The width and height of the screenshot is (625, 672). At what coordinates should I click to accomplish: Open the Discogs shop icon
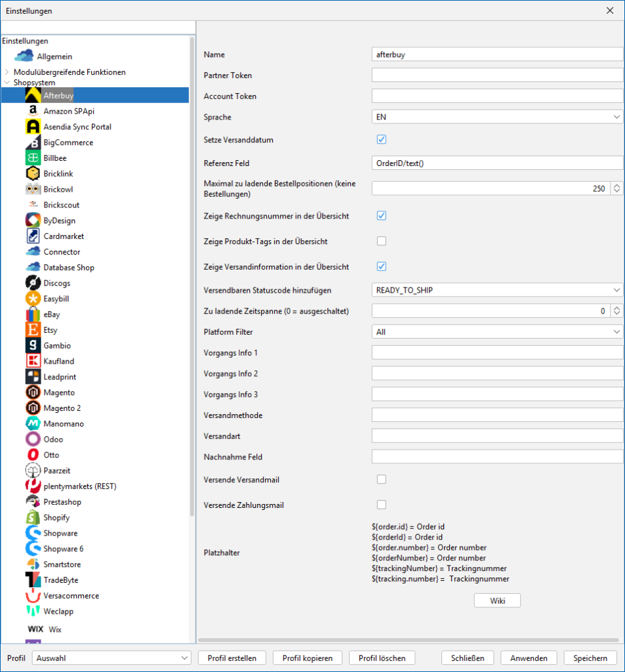click(33, 283)
